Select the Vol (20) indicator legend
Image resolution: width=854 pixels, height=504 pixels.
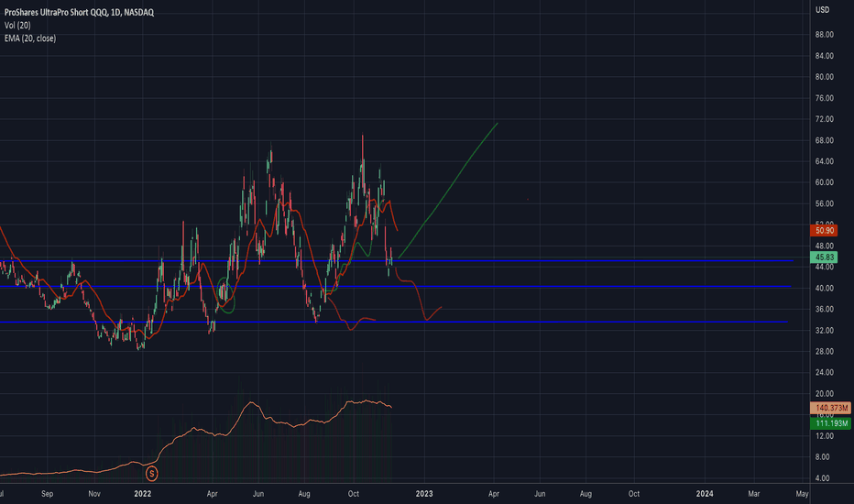coord(17,25)
